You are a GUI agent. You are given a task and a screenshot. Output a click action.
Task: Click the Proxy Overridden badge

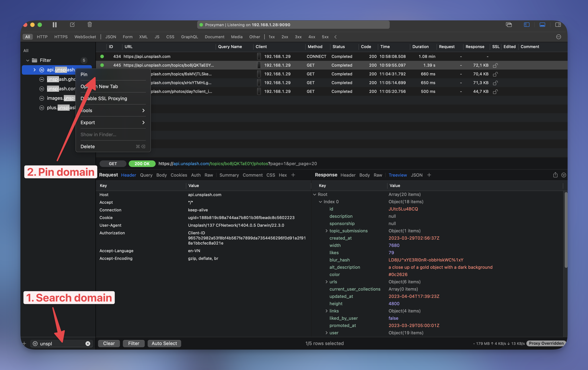click(546, 343)
